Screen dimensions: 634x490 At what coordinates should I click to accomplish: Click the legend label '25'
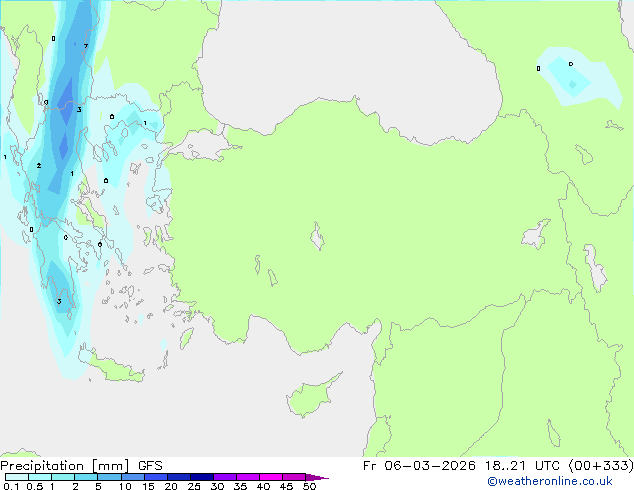[x=194, y=486]
